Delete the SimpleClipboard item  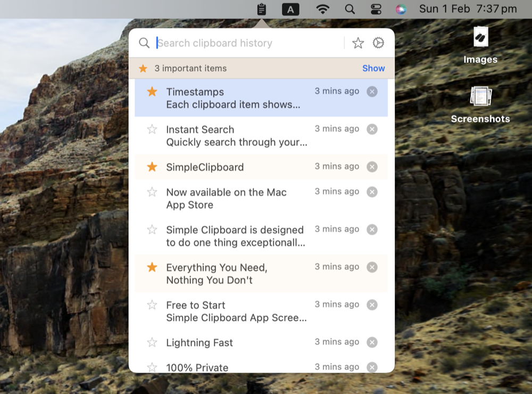click(x=372, y=167)
